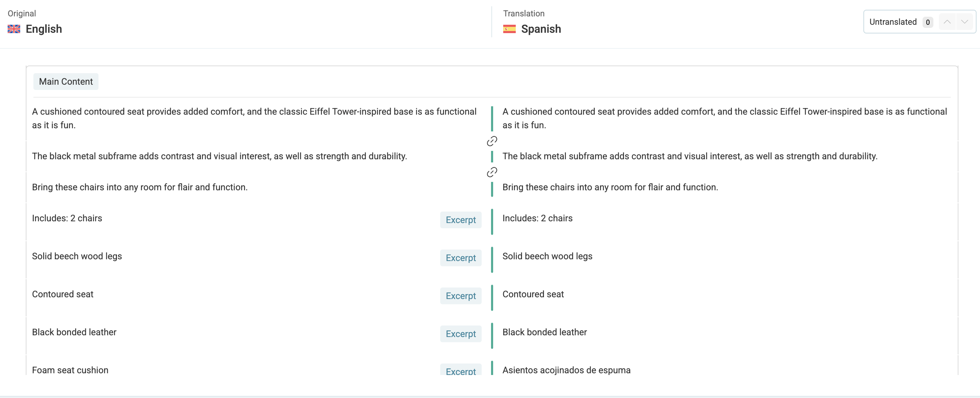
Task: Click the link icon below the Eiffel Tower sentence
Action: click(491, 141)
